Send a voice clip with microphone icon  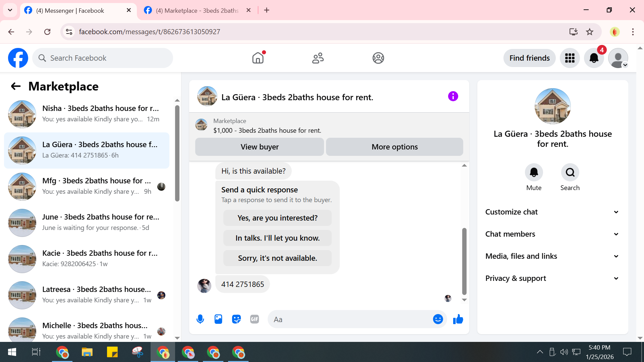point(200,319)
